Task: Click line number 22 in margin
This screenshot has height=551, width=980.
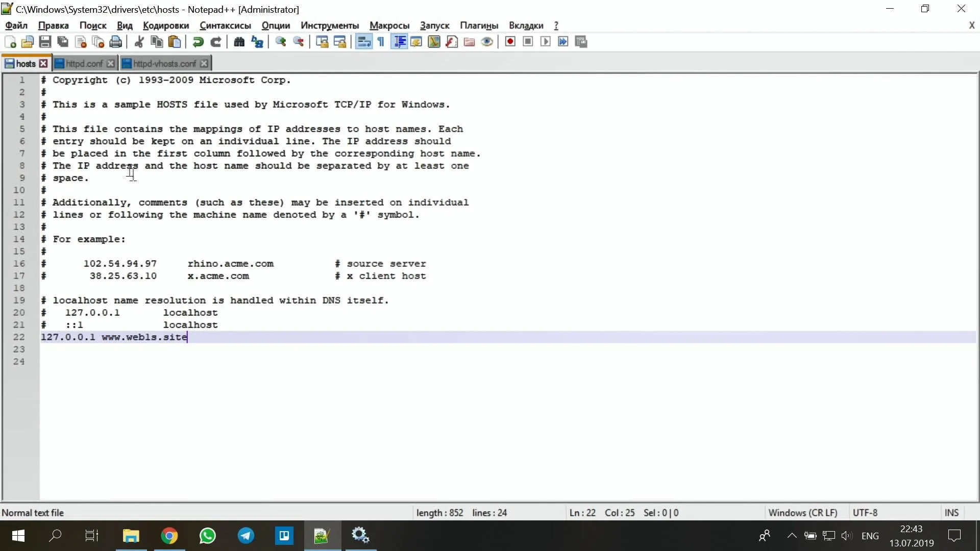Action: 19,337
